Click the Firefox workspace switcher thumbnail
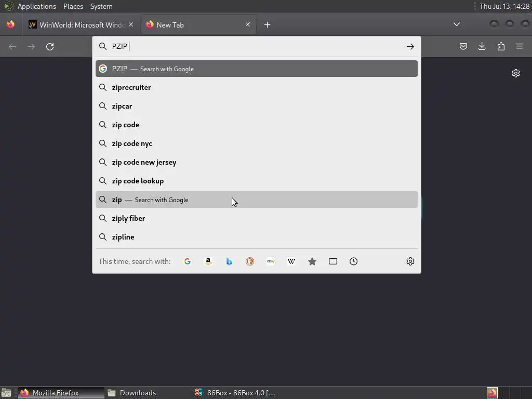Image resolution: width=532 pixels, height=399 pixels. coord(492,393)
